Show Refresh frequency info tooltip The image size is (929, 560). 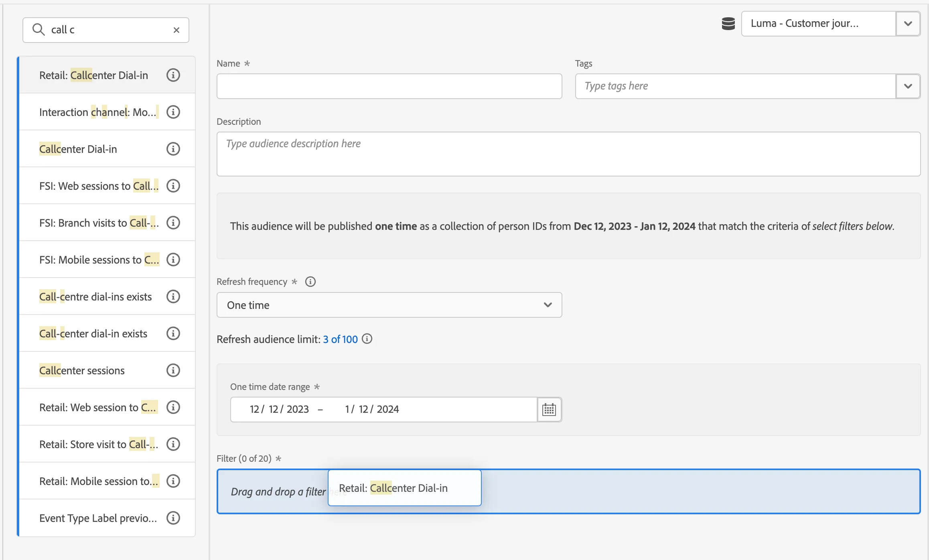pos(310,282)
